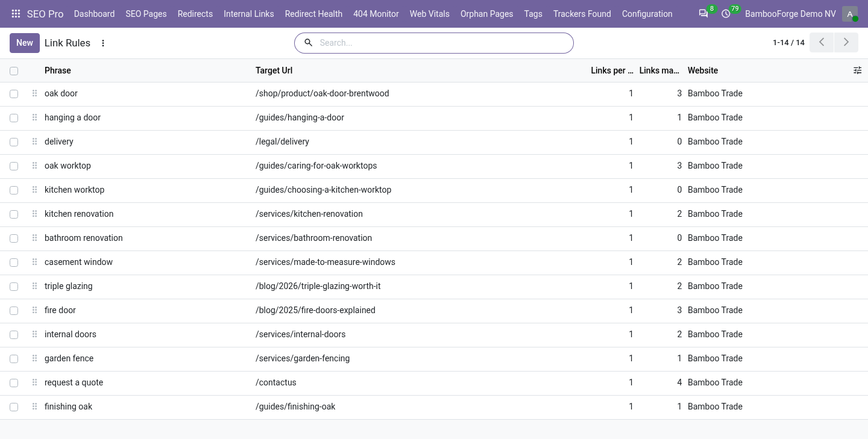Open the /contactus target url cell

pyautogui.click(x=276, y=382)
